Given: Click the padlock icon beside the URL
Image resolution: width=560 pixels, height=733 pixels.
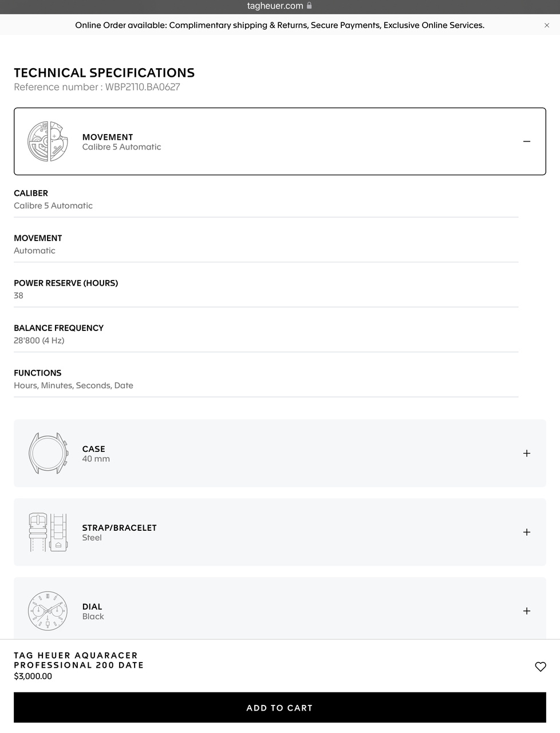Looking at the screenshot, I should (310, 6).
